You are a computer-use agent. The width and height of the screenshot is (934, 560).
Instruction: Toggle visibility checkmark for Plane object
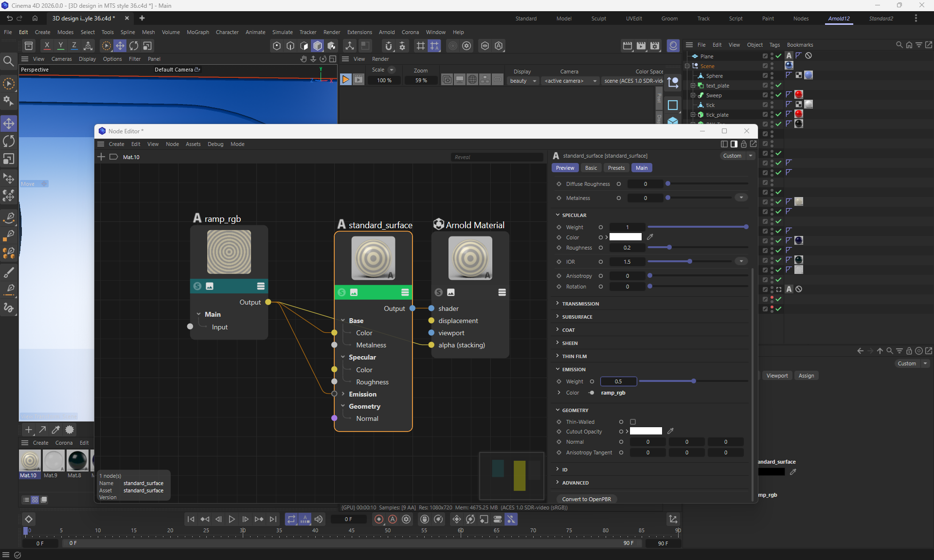point(778,56)
